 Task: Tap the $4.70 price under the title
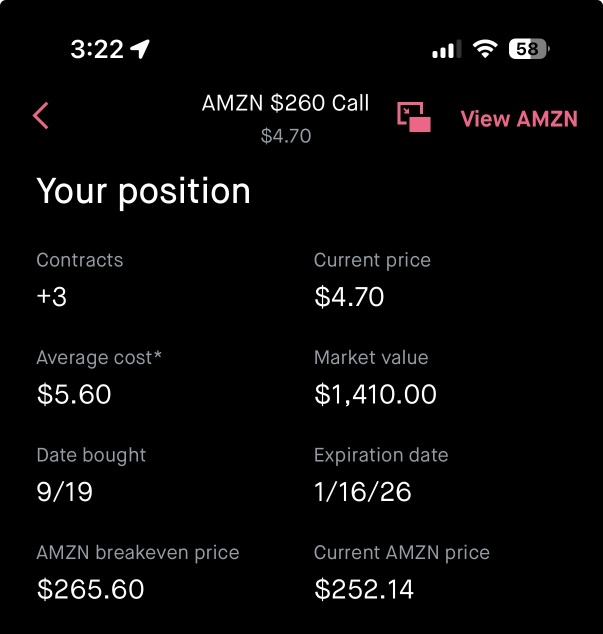click(286, 136)
